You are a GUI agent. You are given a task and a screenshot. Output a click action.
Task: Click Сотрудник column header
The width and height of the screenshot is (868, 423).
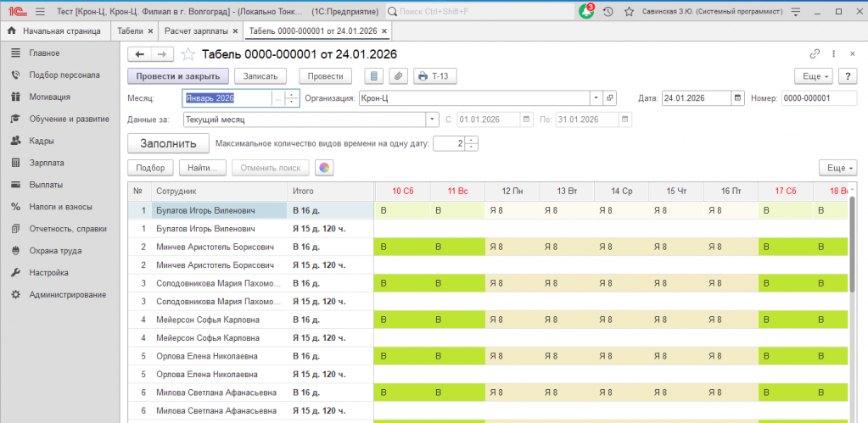tap(219, 192)
